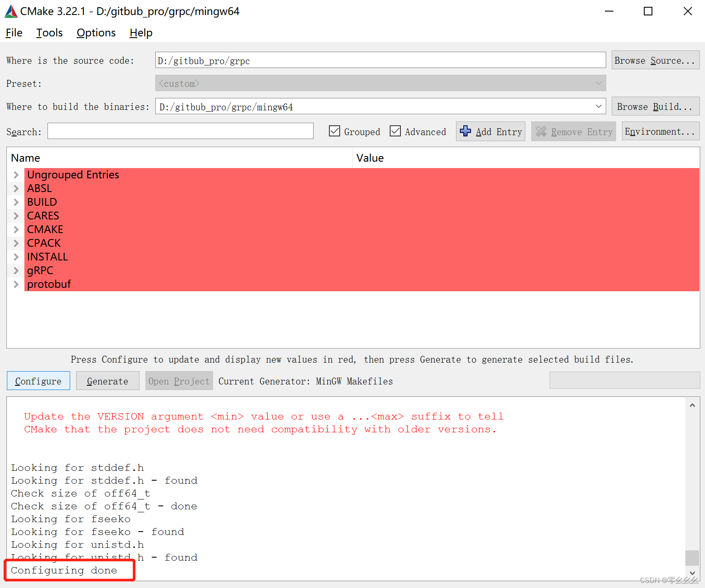Open the Tools menu
Image resolution: width=705 pixels, height=588 pixels.
click(x=49, y=33)
